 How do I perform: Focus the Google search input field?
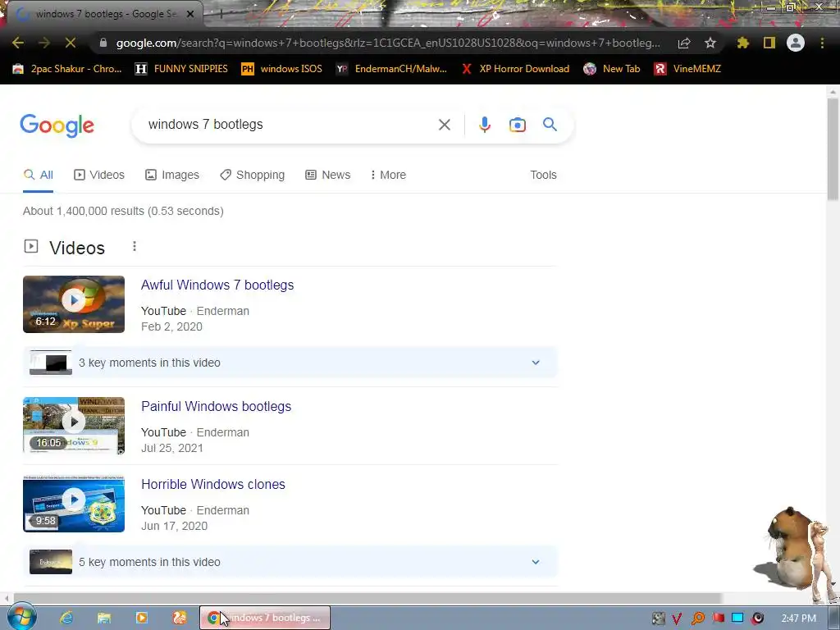290,125
